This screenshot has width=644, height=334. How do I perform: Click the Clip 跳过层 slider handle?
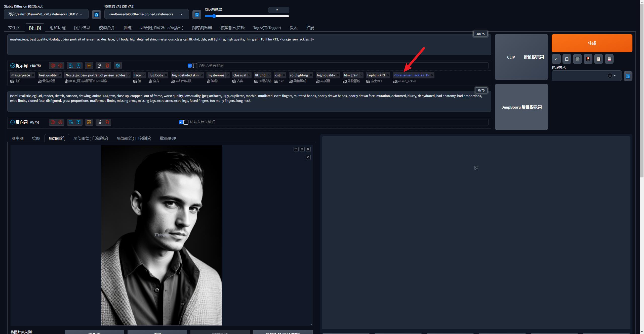[x=214, y=16]
